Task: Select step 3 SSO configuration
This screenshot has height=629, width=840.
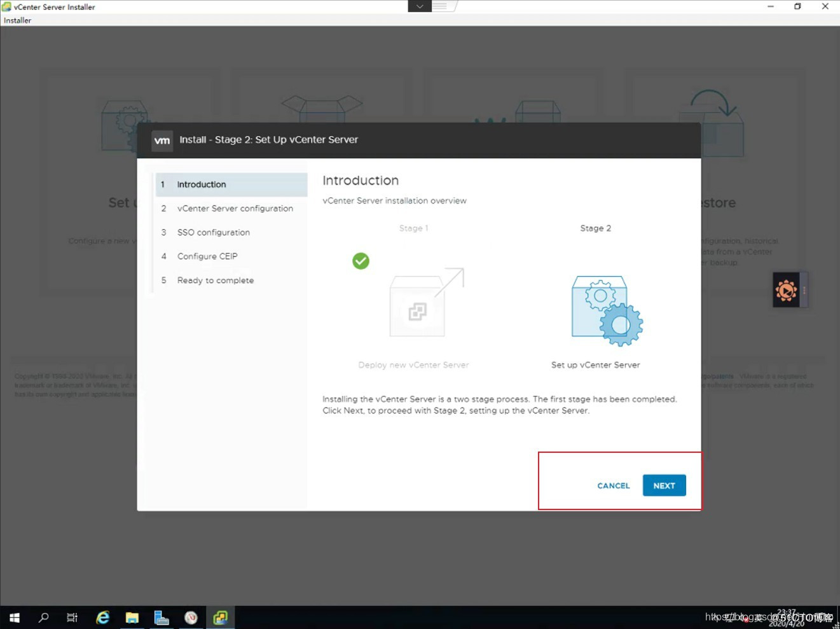Action: tap(231, 232)
